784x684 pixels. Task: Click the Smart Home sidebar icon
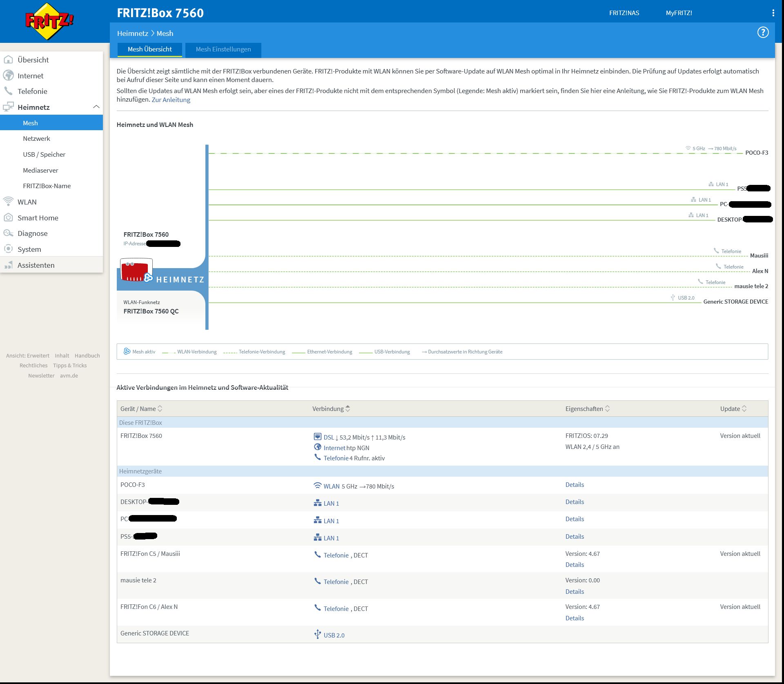[x=8, y=218]
